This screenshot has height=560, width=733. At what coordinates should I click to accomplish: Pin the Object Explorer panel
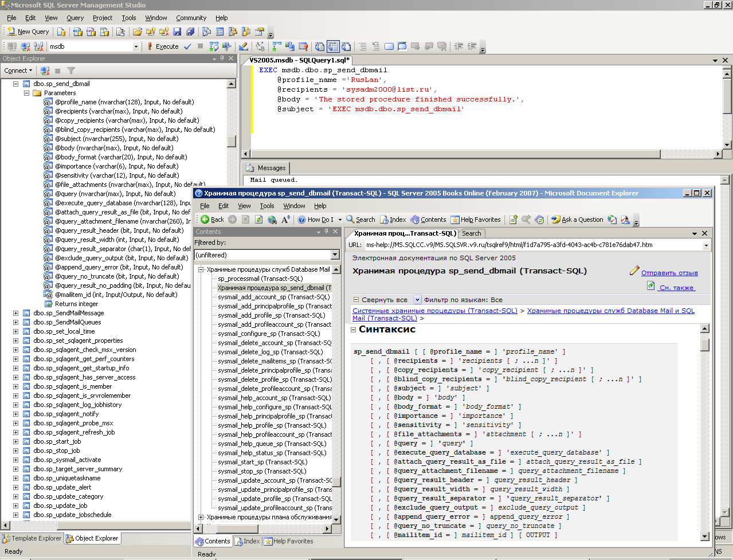pos(222,58)
